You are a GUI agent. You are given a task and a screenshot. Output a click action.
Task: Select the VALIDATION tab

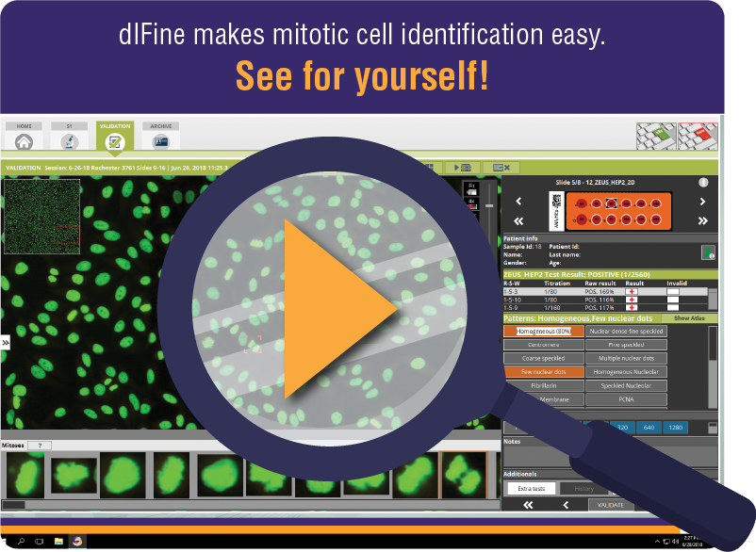(115, 137)
